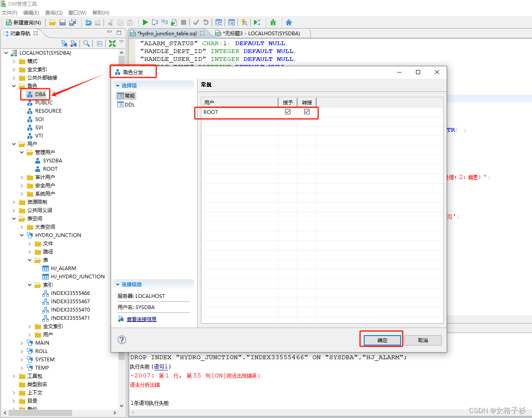Rollback transaction with the curved arrow icon
Viewport: 532px width, 418px height.
[206, 22]
